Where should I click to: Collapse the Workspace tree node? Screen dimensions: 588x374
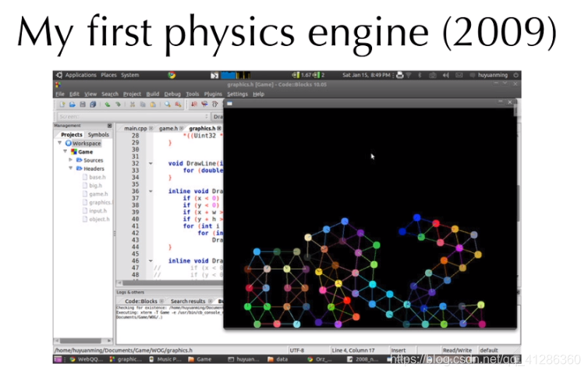[x=59, y=143]
